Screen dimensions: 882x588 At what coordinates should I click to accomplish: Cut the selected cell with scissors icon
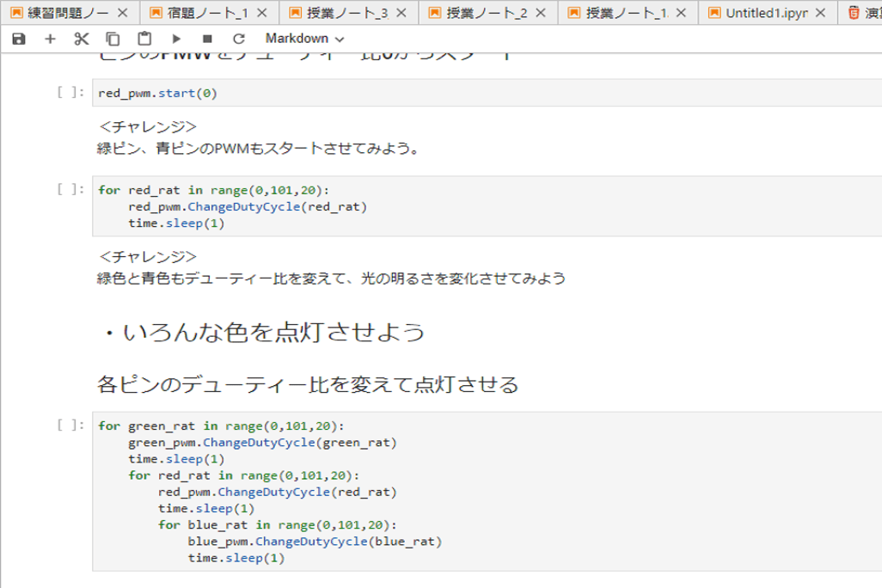(x=82, y=39)
